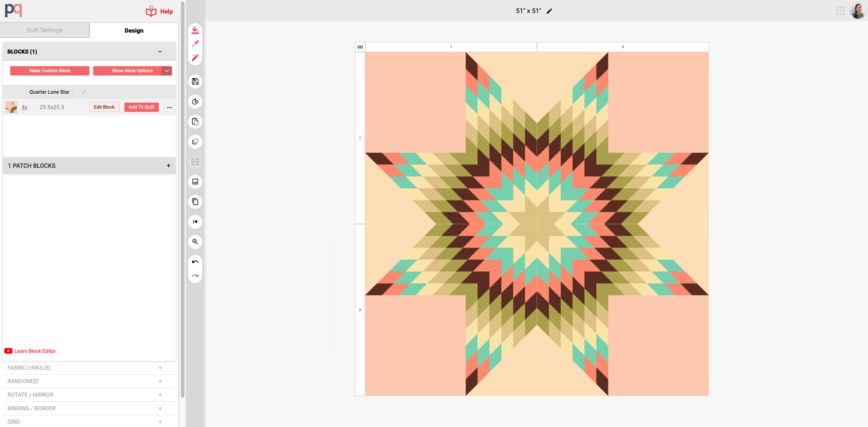Open the apps grid icon
The width and height of the screenshot is (868, 427).
pyautogui.click(x=841, y=11)
